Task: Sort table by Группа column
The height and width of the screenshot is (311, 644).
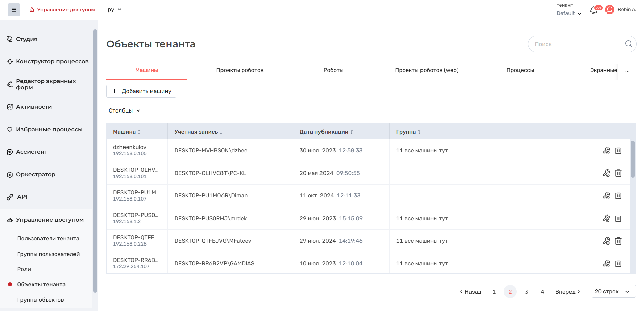Action: click(419, 132)
